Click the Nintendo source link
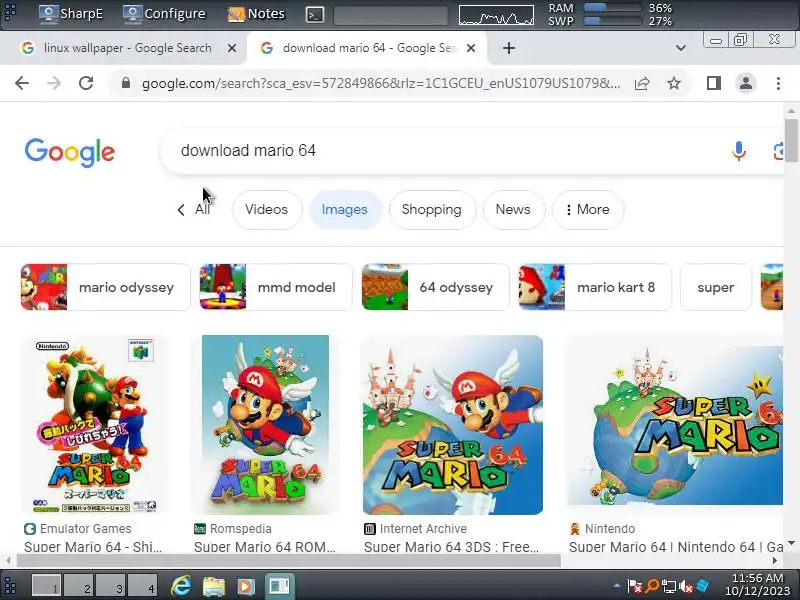800x600 pixels. (x=610, y=529)
